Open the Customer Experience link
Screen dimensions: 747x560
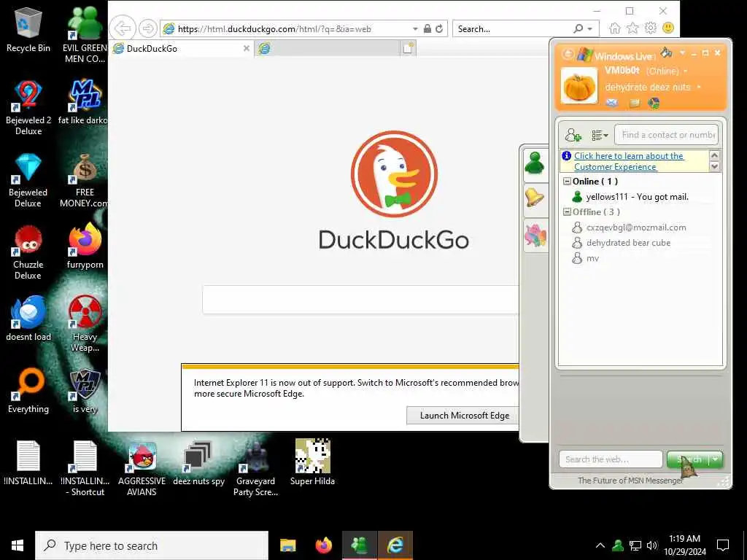point(629,161)
